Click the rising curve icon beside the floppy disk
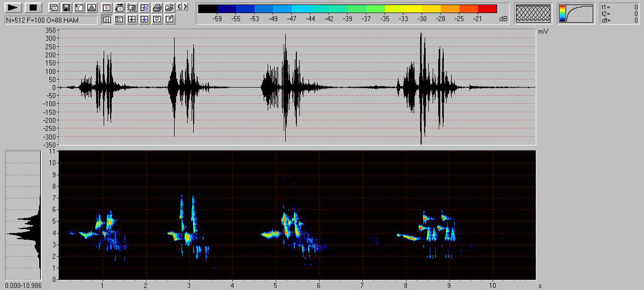The width and height of the screenshot is (644, 290). pyautogui.click(x=79, y=8)
